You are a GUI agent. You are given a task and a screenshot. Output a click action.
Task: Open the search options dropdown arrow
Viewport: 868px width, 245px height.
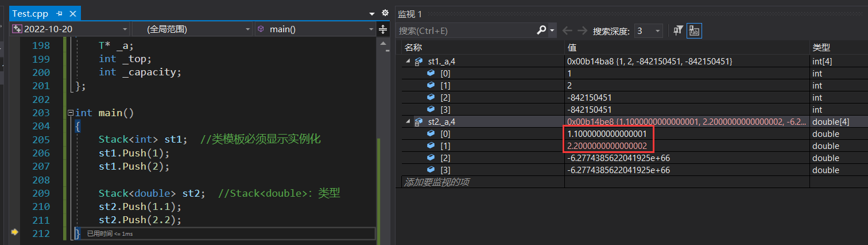552,30
